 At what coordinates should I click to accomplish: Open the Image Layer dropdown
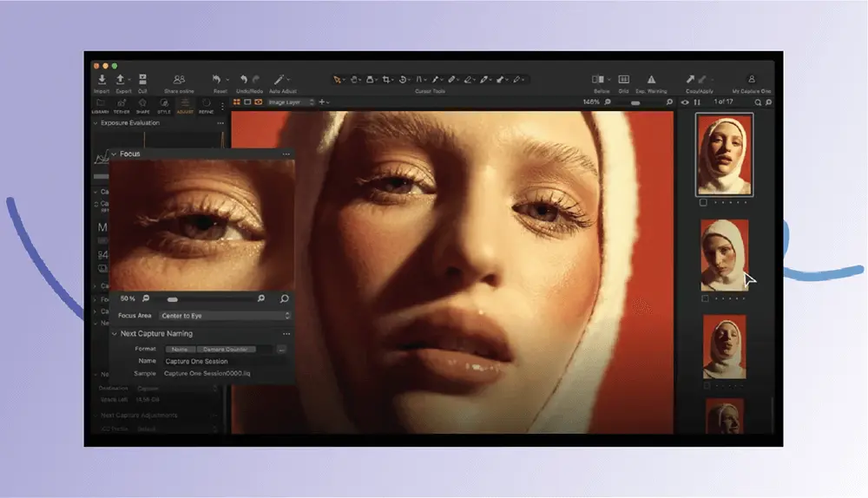click(291, 102)
